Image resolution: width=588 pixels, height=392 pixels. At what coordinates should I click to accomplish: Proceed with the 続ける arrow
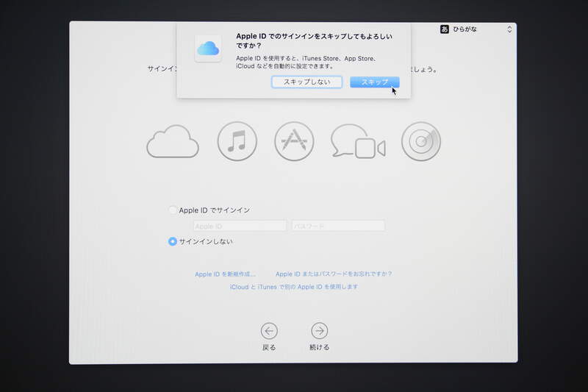[319, 331]
